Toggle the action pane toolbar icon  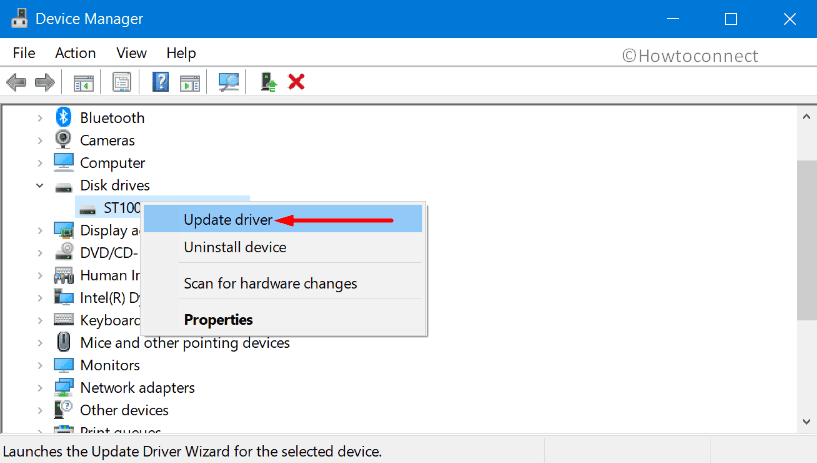point(190,82)
